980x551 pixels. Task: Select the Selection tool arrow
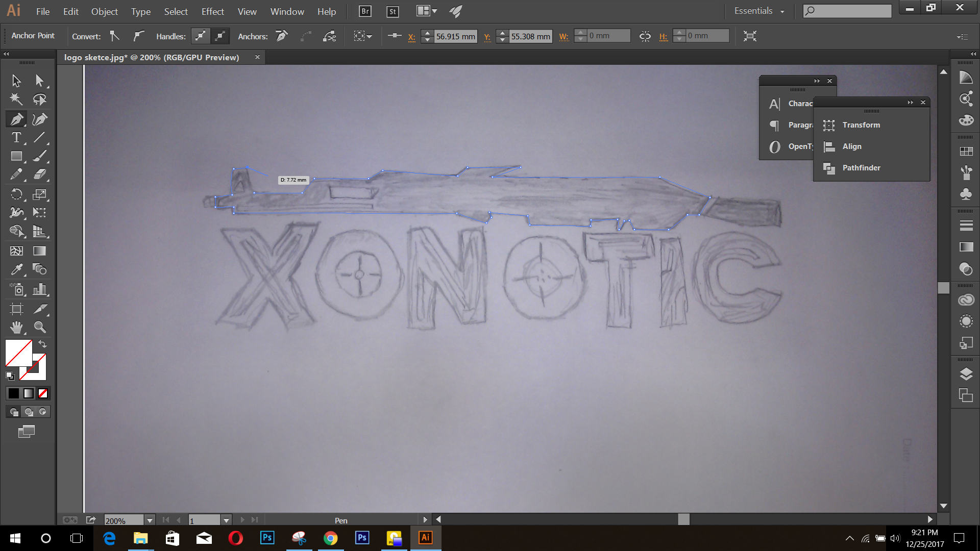pyautogui.click(x=16, y=81)
